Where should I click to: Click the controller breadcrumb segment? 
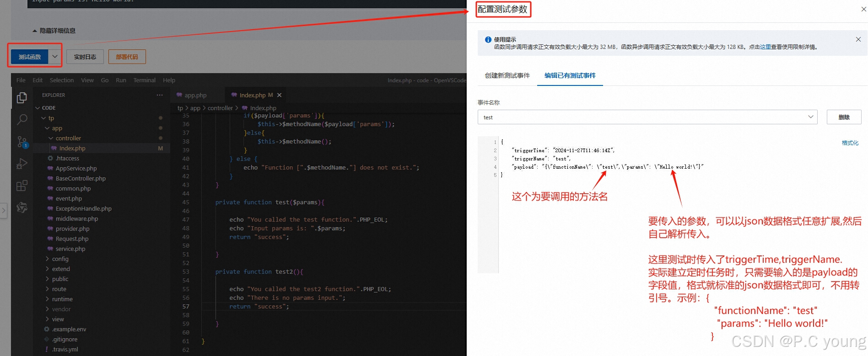tap(220, 108)
